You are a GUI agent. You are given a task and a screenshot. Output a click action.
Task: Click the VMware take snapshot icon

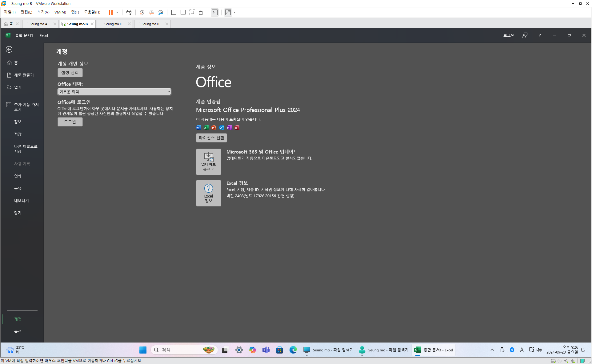click(142, 12)
